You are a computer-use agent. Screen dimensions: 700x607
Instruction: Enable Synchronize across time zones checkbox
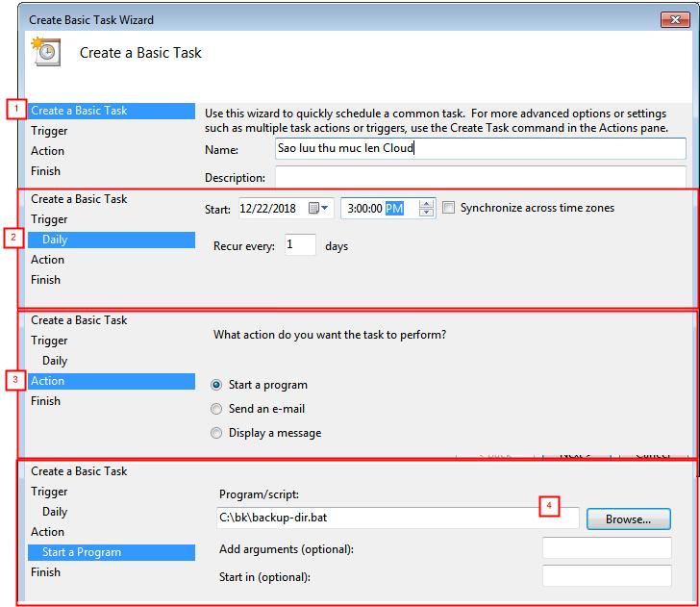pyautogui.click(x=449, y=208)
